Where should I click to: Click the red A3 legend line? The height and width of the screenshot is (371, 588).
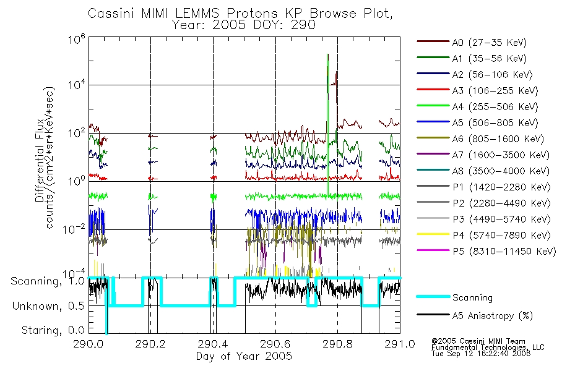(433, 90)
